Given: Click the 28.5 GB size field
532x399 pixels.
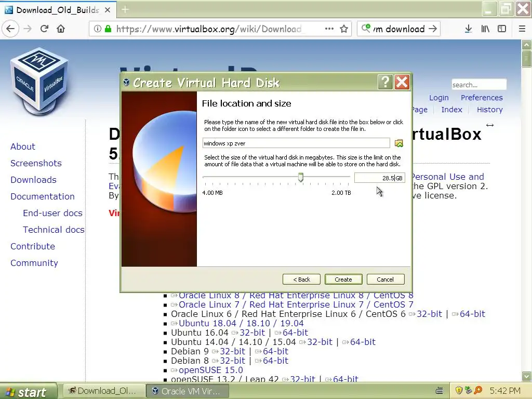Looking at the screenshot, I should (379, 178).
